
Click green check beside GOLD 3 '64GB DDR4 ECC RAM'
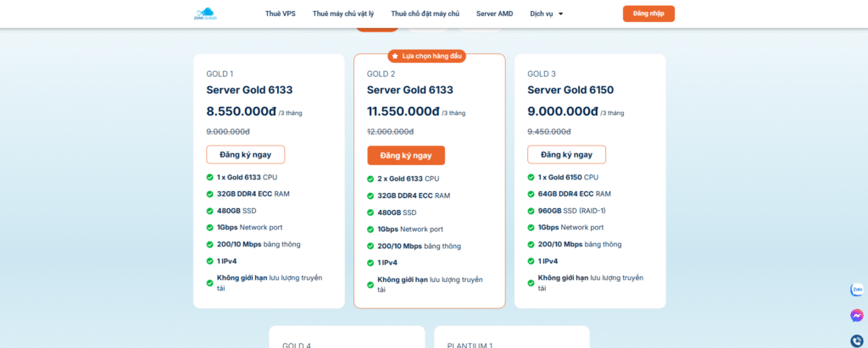tap(531, 194)
